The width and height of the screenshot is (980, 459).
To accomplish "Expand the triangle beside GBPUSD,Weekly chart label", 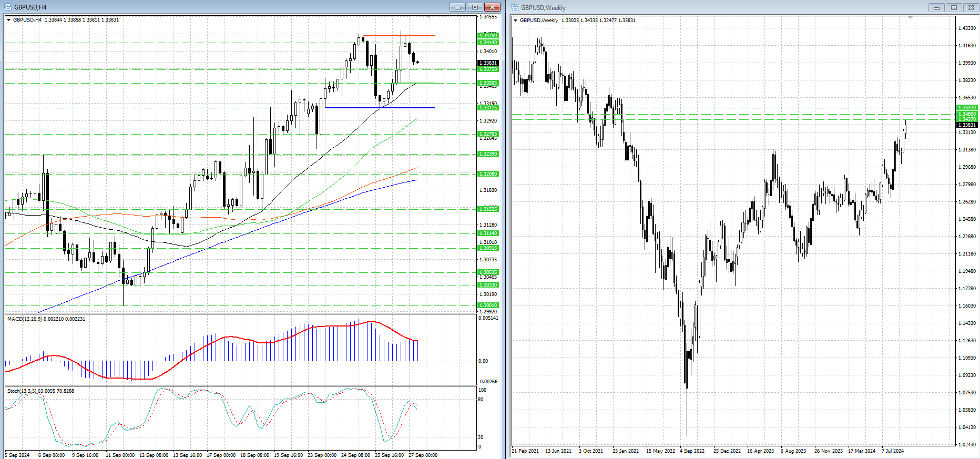I will click(x=516, y=21).
